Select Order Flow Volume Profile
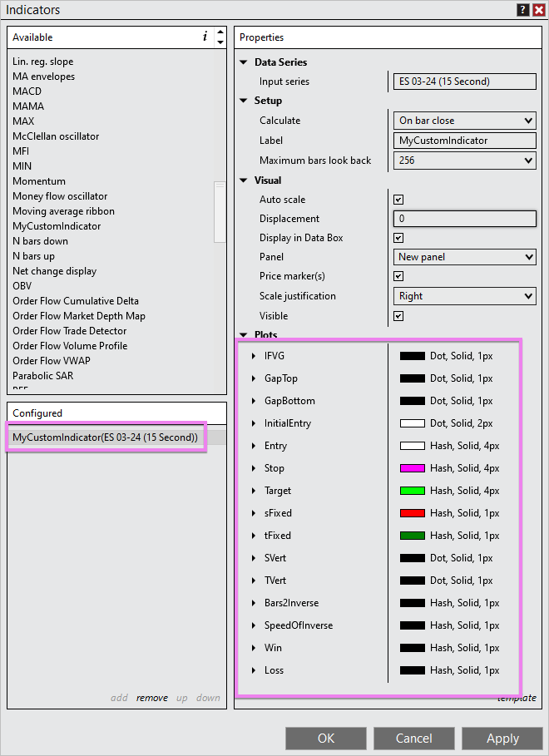The height and width of the screenshot is (756, 549). coord(70,346)
